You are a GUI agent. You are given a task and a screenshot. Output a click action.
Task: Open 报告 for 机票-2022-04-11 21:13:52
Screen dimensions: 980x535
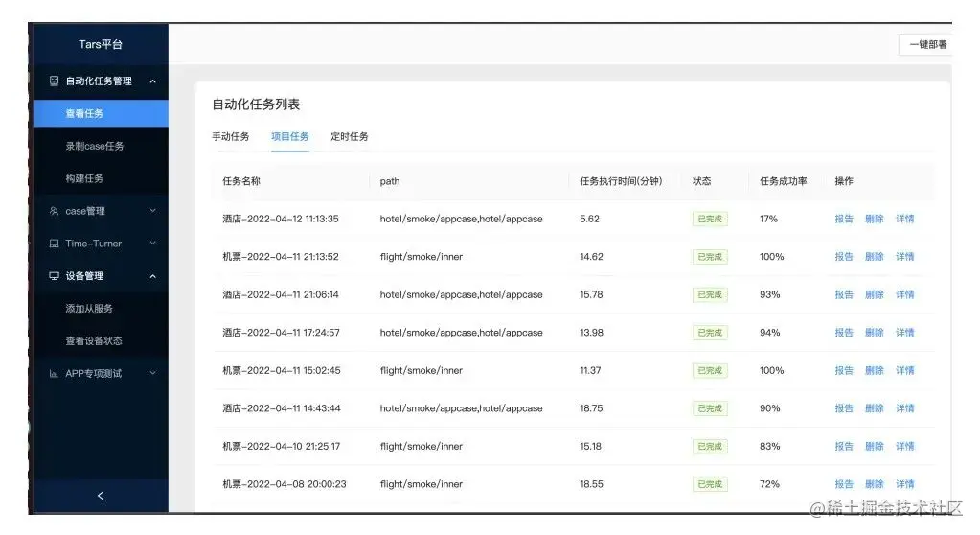844,257
